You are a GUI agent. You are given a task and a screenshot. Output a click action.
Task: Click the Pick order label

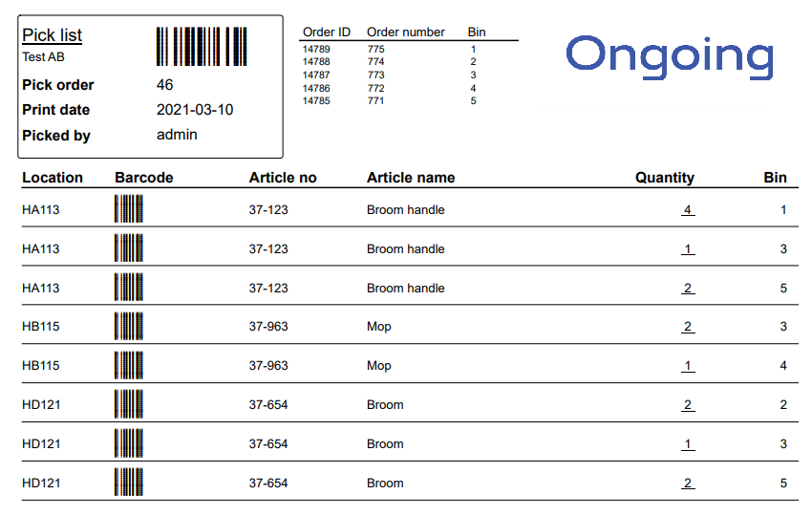click(58, 85)
